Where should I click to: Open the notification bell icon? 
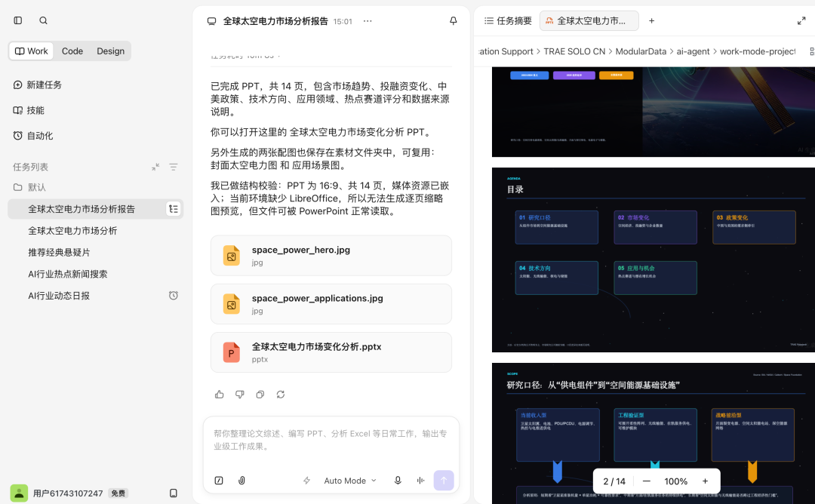coord(454,21)
